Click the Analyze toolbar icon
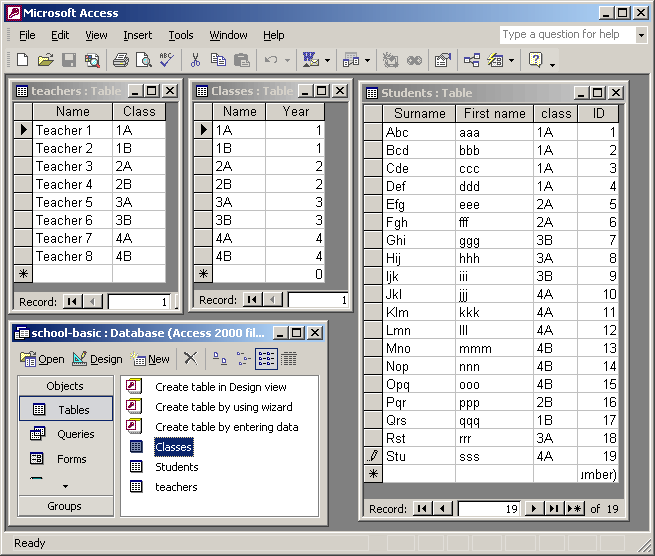Viewport: 655px width, 556px height. [x=351, y=60]
